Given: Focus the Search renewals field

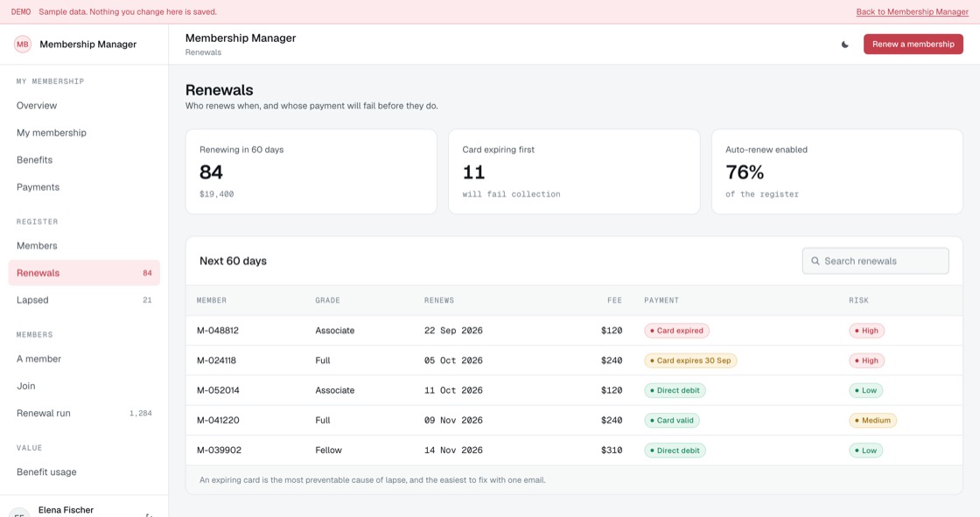Looking at the screenshot, I should (875, 261).
